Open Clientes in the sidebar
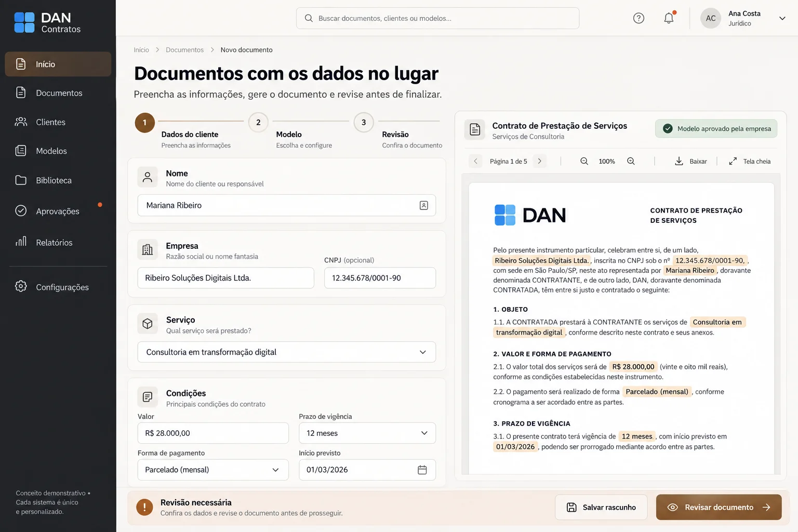The width and height of the screenshot is (798, 532). tap(58, 122)
